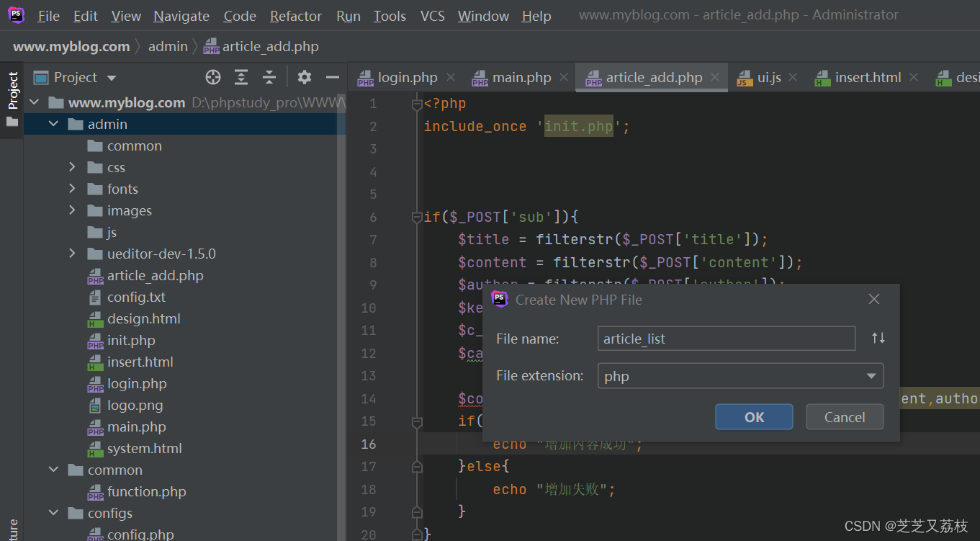Collapse the admin folder arrow
980x541 pixels.
tap(53, 124)
